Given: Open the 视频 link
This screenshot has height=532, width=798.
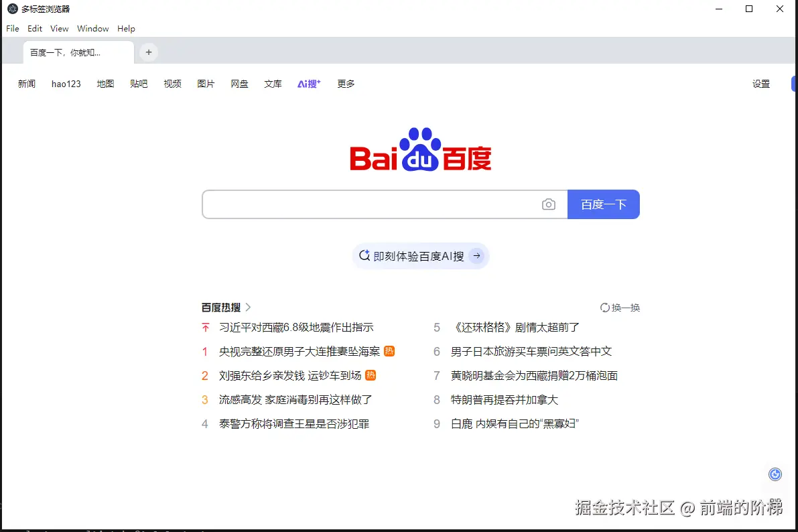Looking at the screenshot, I should (172, 84).
